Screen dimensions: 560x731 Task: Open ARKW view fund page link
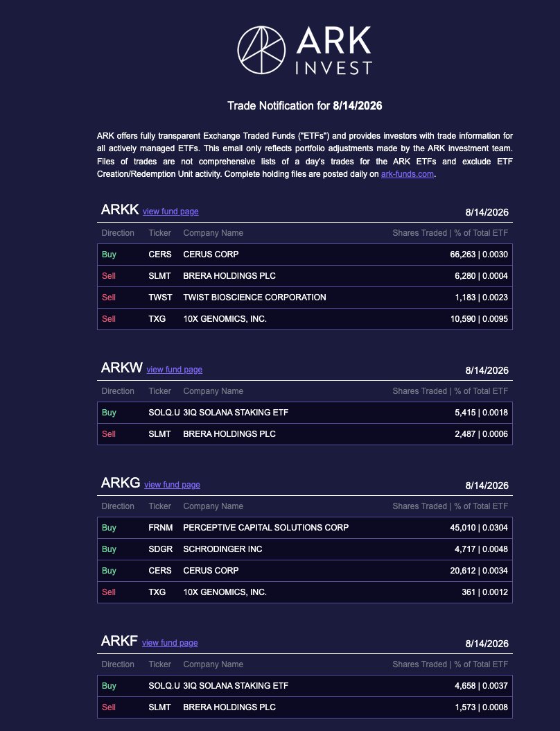point(174,369)
